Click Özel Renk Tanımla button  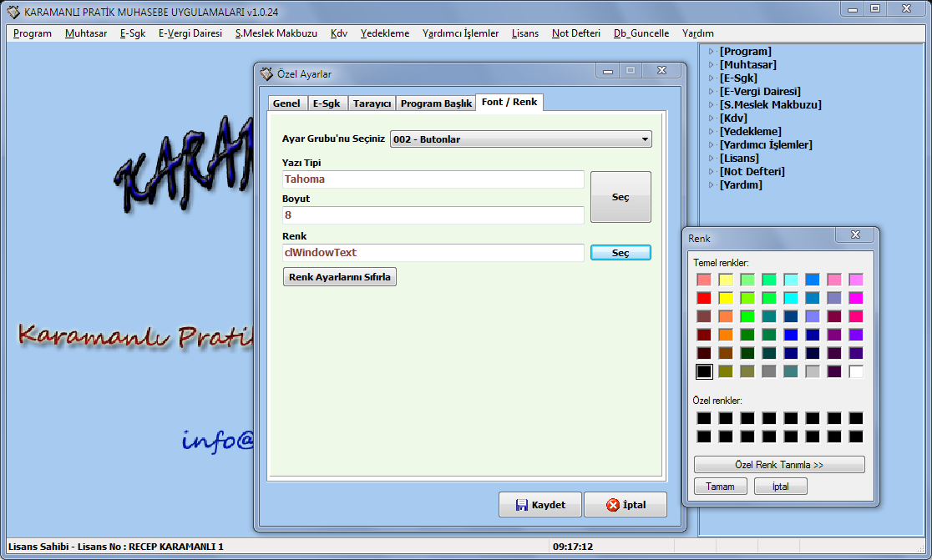point(778,464)
